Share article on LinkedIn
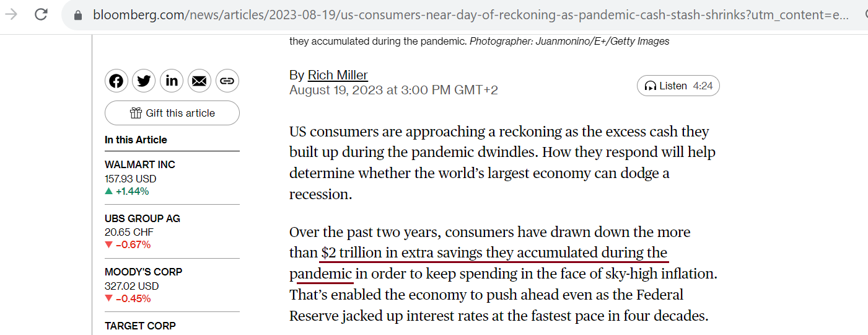The image size is (868, 335). (x=172, y=81)
